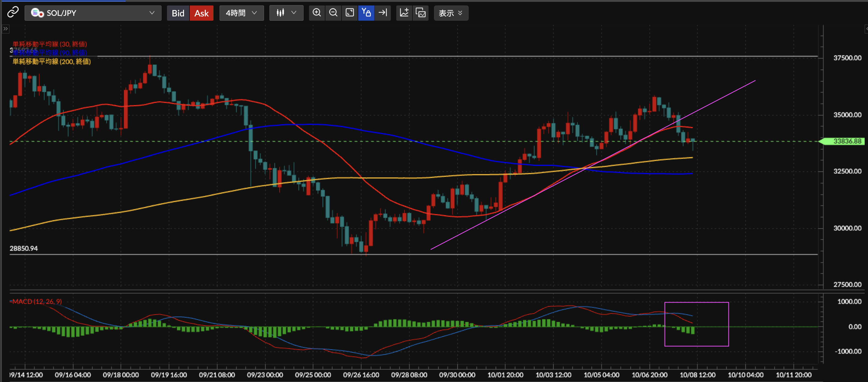
Task: Switch price display to Bid
Action: (178, 13)
